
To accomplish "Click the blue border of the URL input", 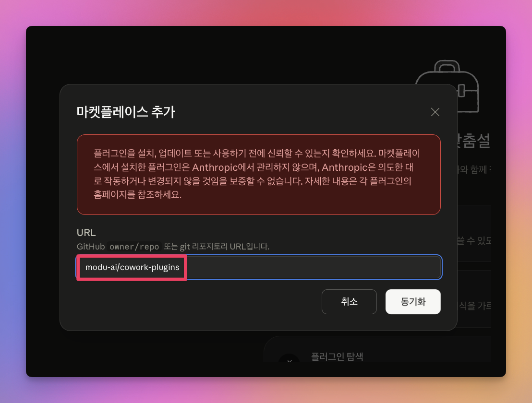I will [x=441, y=267].
